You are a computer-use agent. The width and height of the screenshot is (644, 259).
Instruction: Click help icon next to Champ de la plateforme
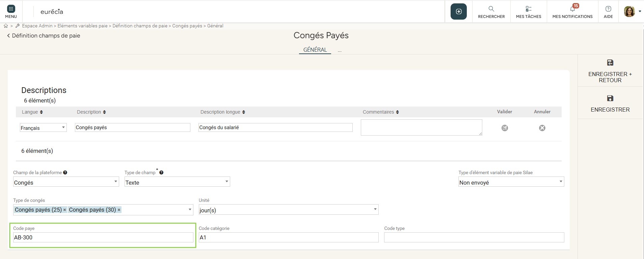click(x=65, y=172)
